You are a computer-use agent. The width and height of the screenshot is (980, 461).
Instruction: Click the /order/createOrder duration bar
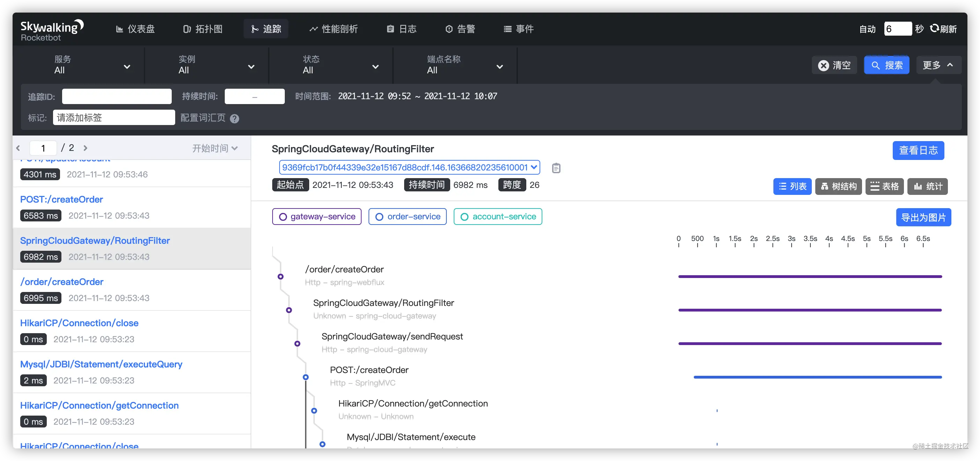(810, 277)
